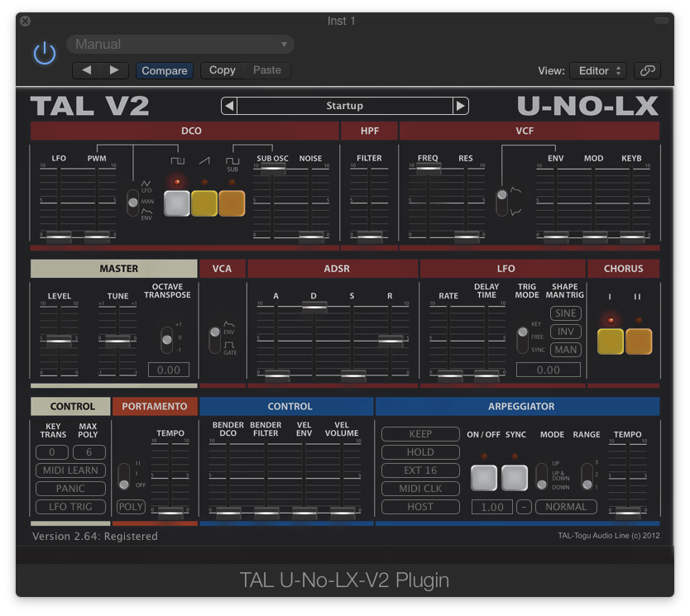Click the DCO LFO slider handle
The height and width of the screenshot is (616, 690).
tap(59, 236)
